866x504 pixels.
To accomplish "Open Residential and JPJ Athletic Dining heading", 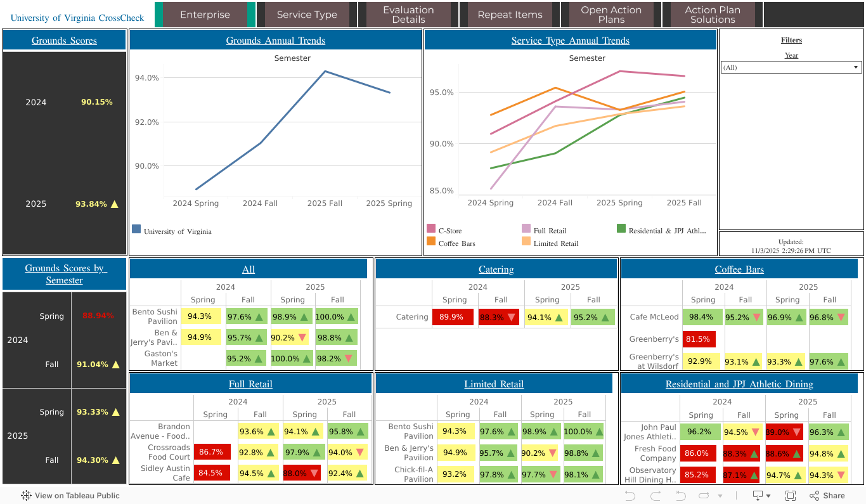I will pos(739,384).
